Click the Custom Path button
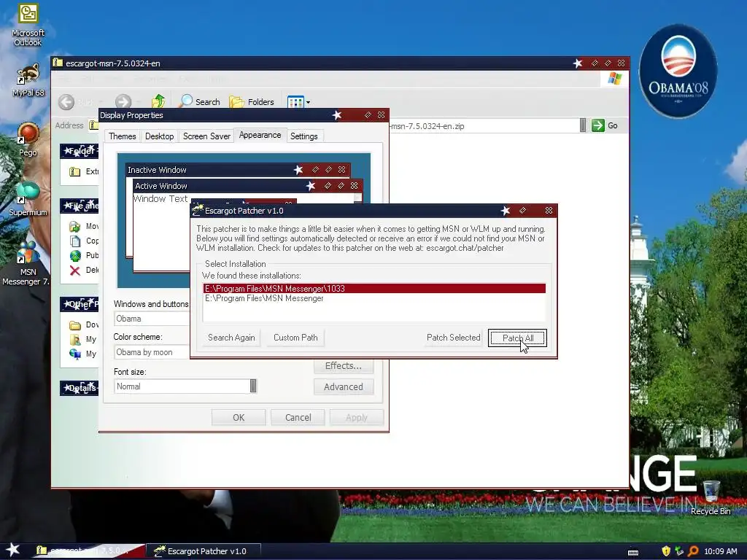 click(295, 338)
